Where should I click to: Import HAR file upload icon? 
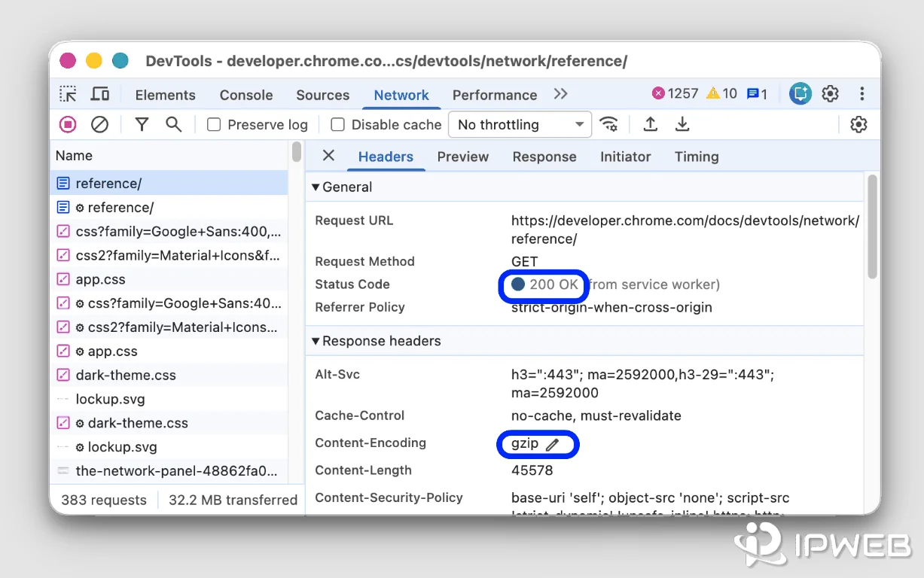click(x=651, y=124)
